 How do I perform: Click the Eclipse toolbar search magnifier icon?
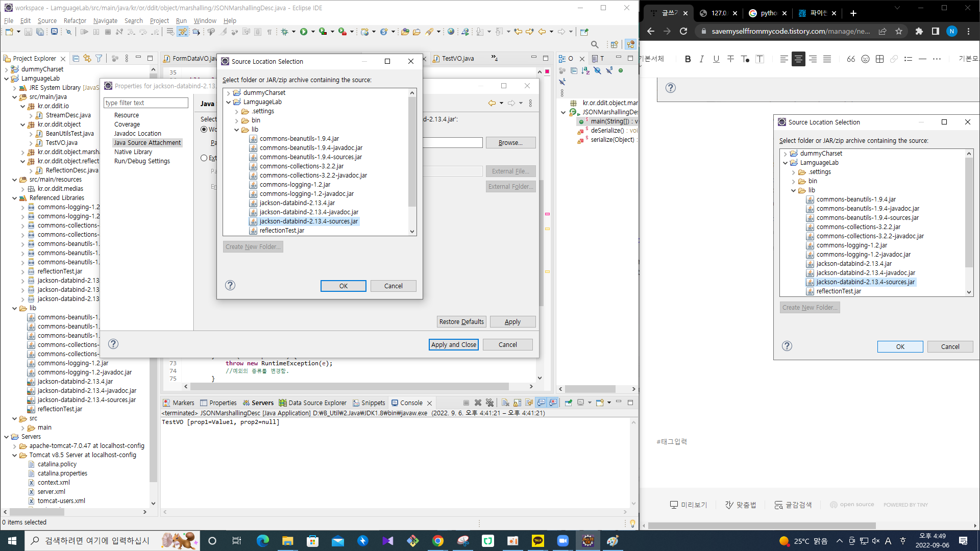(595, 45)
